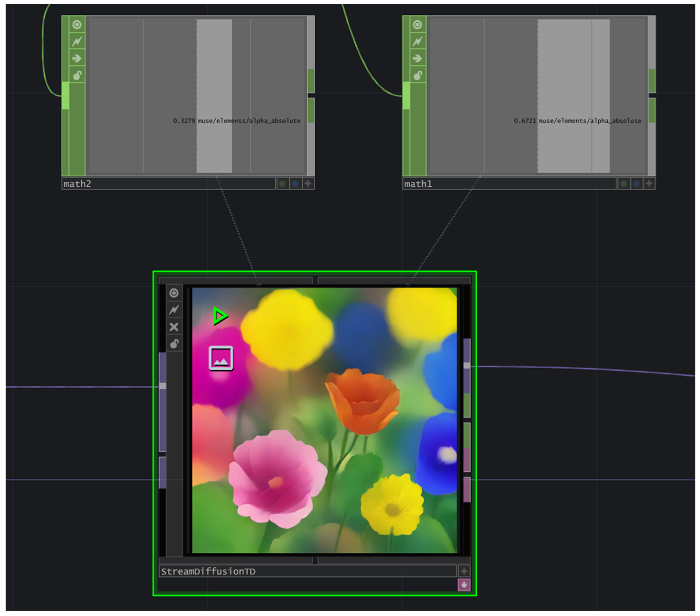Screen dimensions: 700x616
Task: Toggle viewer active flag on math2
Action: coord(77,25)
